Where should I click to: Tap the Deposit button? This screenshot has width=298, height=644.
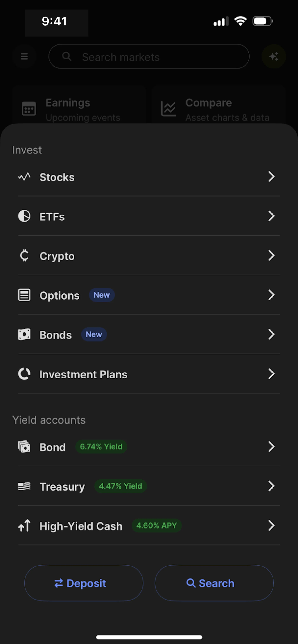pos(84,583)
